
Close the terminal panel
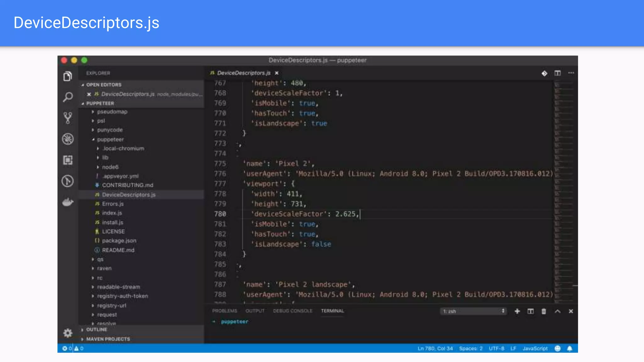point(571,311)
